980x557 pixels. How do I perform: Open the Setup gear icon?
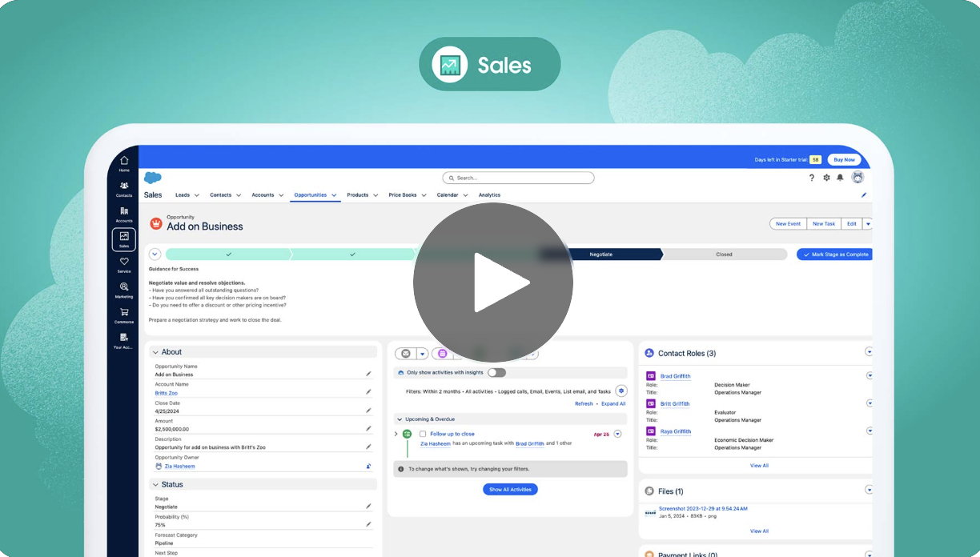826,178
